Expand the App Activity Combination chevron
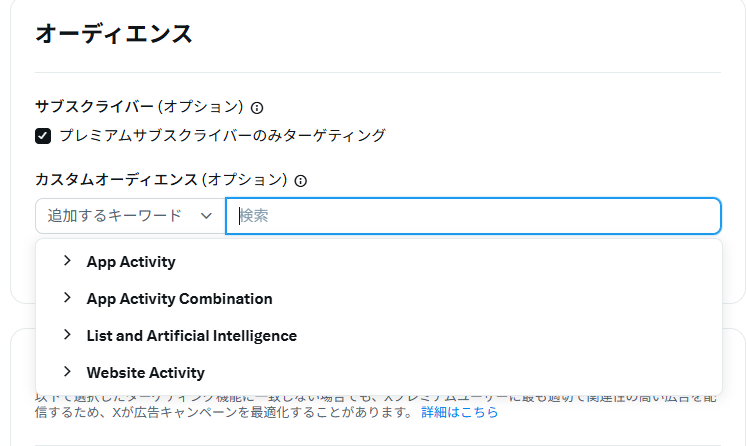 [x=67, y=298]
